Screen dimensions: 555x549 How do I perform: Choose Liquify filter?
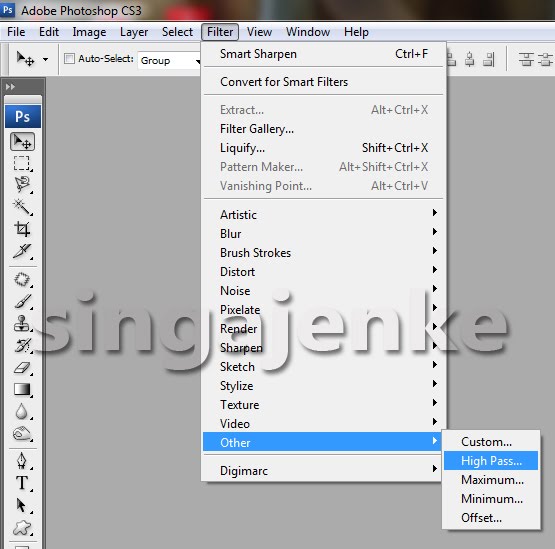(x=322, y=148)
